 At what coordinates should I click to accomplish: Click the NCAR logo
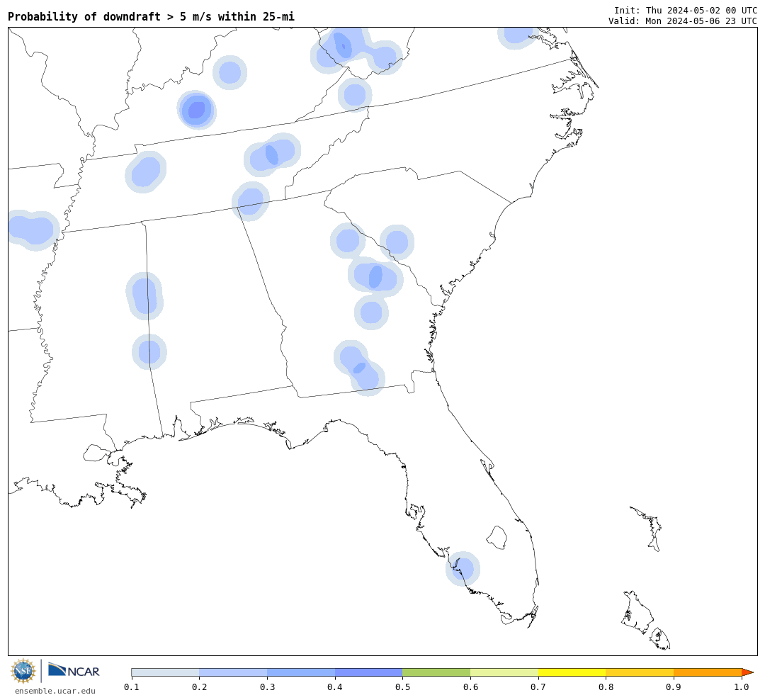coord(74,670)
